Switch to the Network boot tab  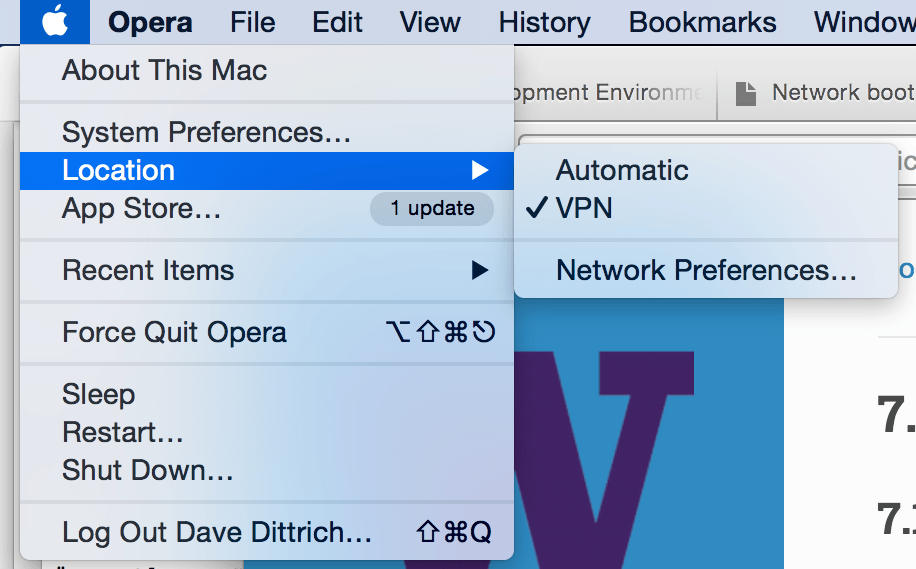pos(818,93)
